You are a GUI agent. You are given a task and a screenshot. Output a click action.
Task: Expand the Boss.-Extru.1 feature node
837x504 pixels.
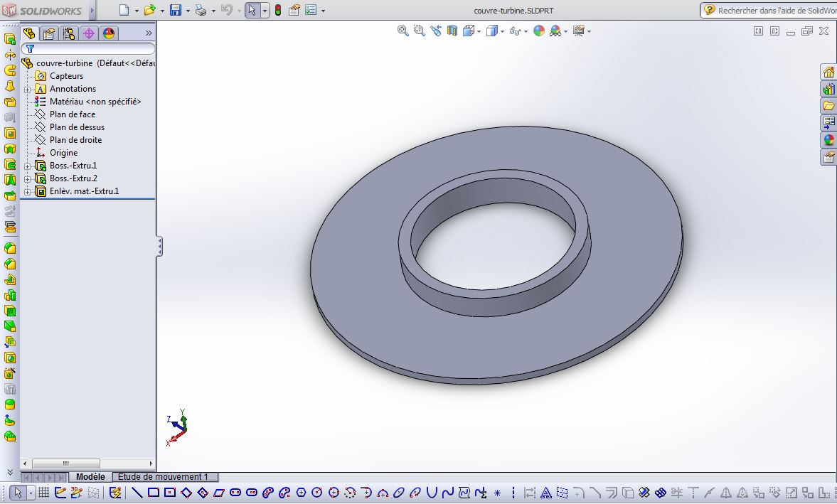point(27,166)
